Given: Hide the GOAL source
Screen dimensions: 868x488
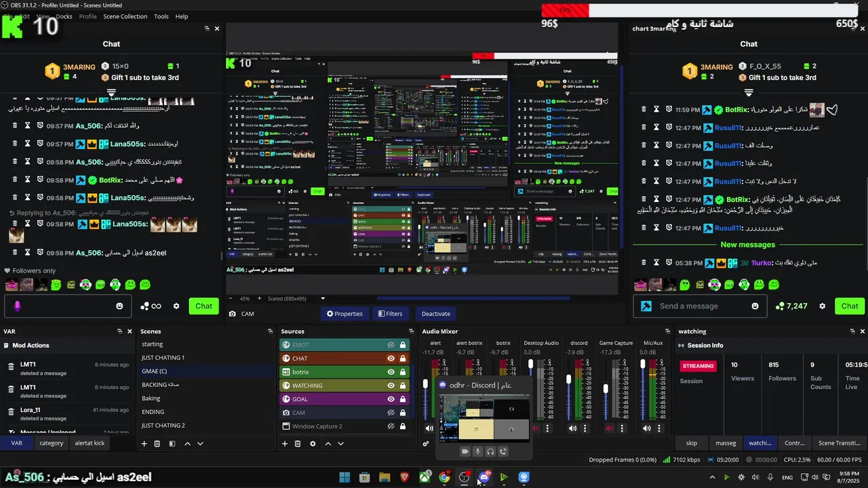Looking at the screenshot, I should click(391, 399).
